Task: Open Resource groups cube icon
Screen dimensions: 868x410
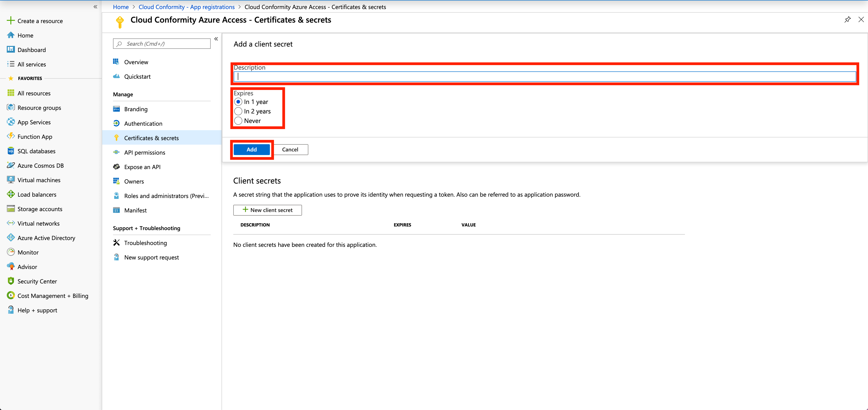Action: (x=11, y=107)
